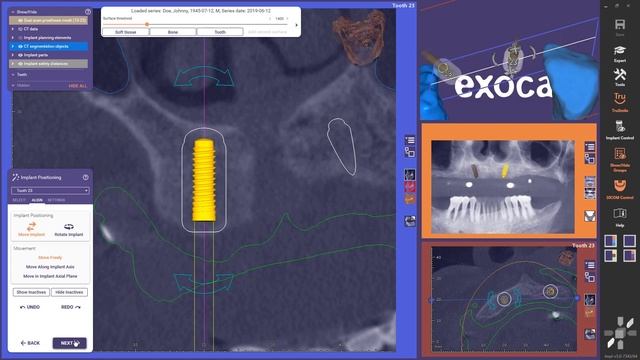Open the Tooth 23 dropdown

click(50, 190)
